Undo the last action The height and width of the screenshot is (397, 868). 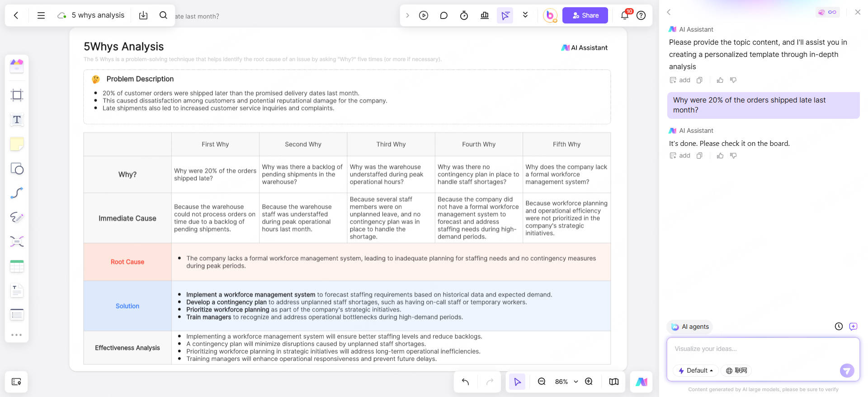pyautogui.click(x=465, y=382)
